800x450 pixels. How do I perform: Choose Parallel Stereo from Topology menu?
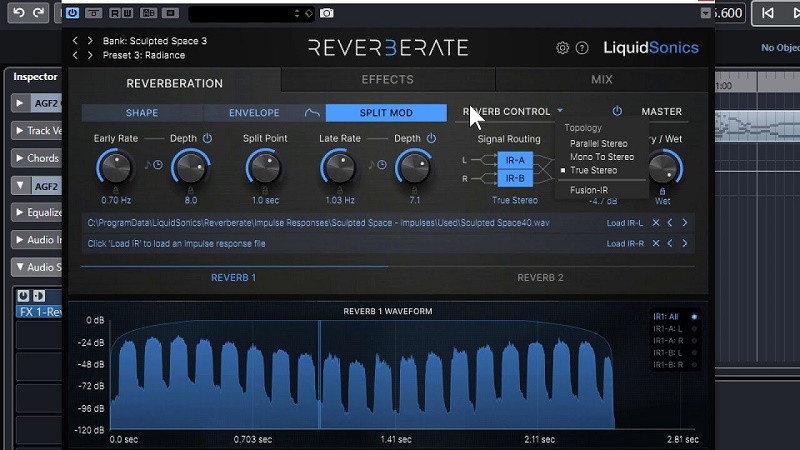[x=598, y=144]
